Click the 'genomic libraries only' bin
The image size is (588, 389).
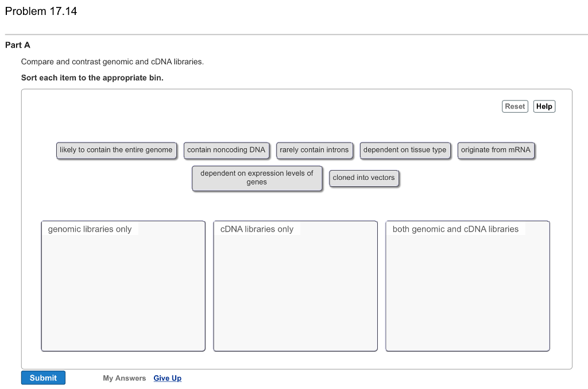(123, 286)
